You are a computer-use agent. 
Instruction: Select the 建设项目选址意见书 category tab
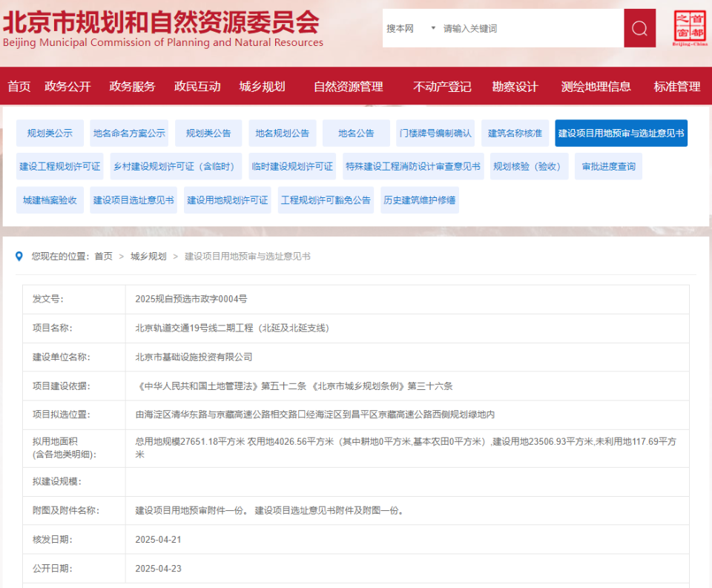[x=133, y=199]
